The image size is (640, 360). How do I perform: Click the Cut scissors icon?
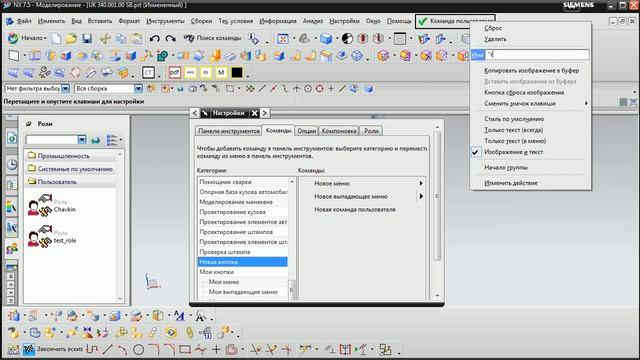click(x=105, y=39)
